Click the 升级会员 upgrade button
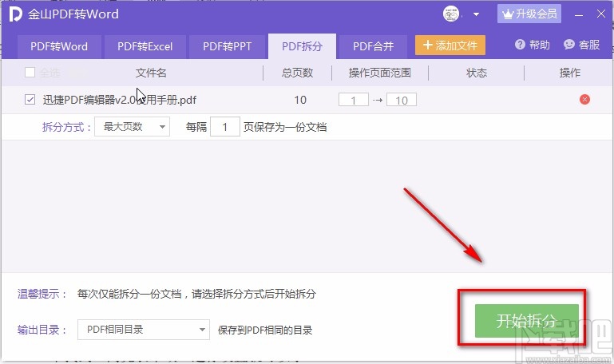The image size is (614, 364). [x=529, y=14]
